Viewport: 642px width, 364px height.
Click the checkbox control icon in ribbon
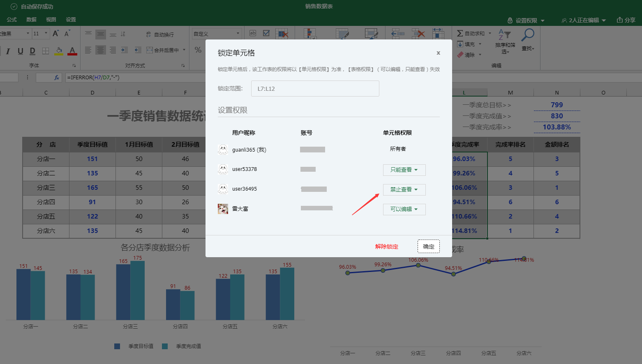[x=266, y=33]
